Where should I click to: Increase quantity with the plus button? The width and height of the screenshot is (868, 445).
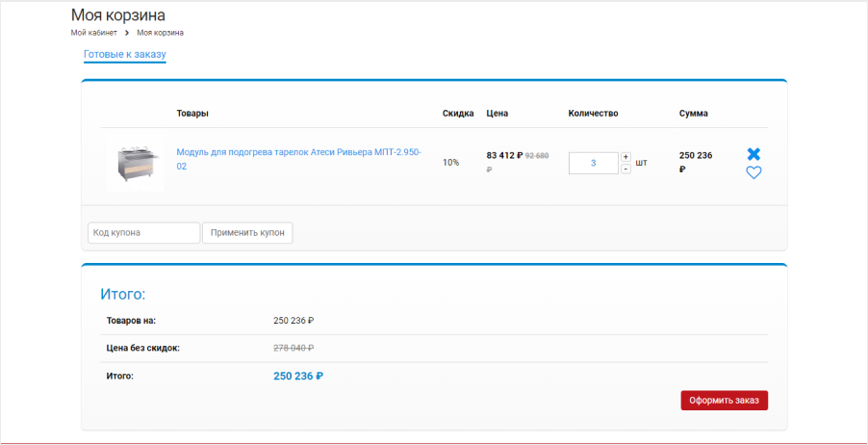click(x=625, y=156)
